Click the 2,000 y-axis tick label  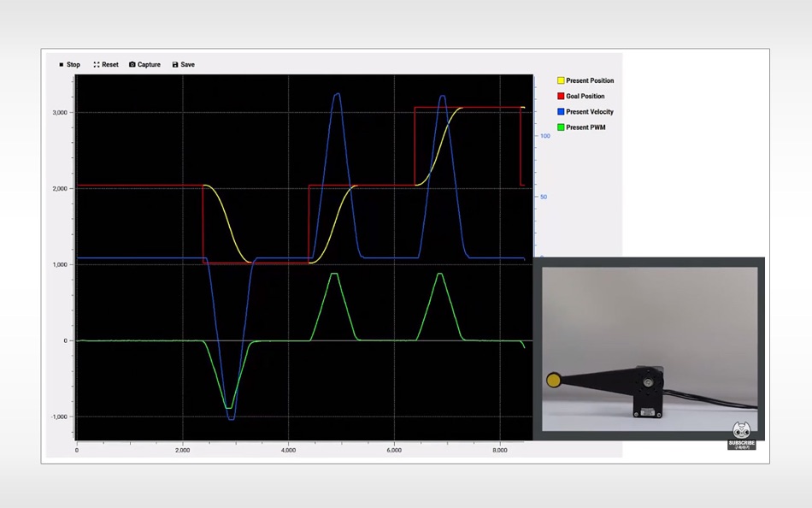[60, 189]
